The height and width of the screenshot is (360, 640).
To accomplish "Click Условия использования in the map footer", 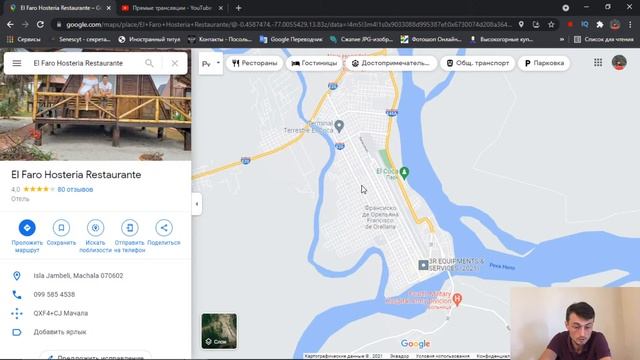I will click(442, 356).
